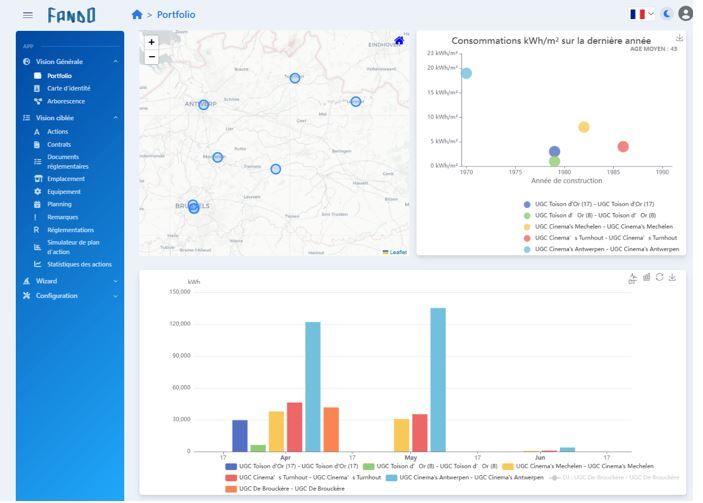The width and height of the screenshot is (703, 503).
Task: Restore the bar chart with refresh icon
Action: click(x=659, y=278)
